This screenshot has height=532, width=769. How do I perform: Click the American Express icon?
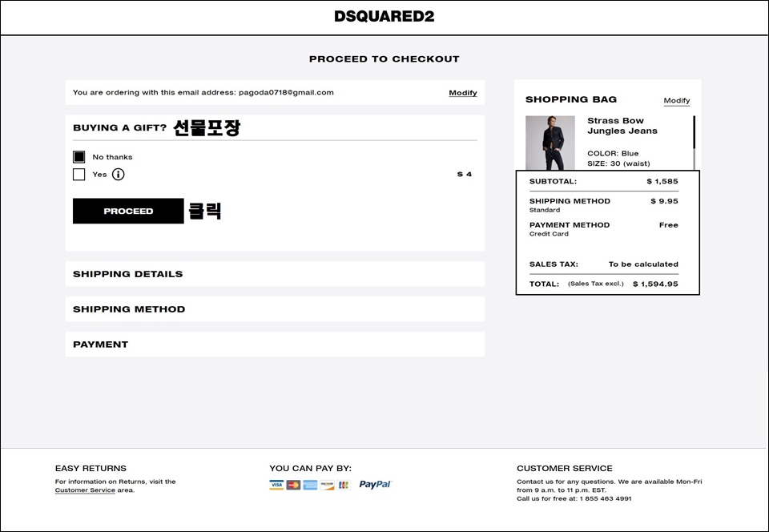tap(310, 485)
